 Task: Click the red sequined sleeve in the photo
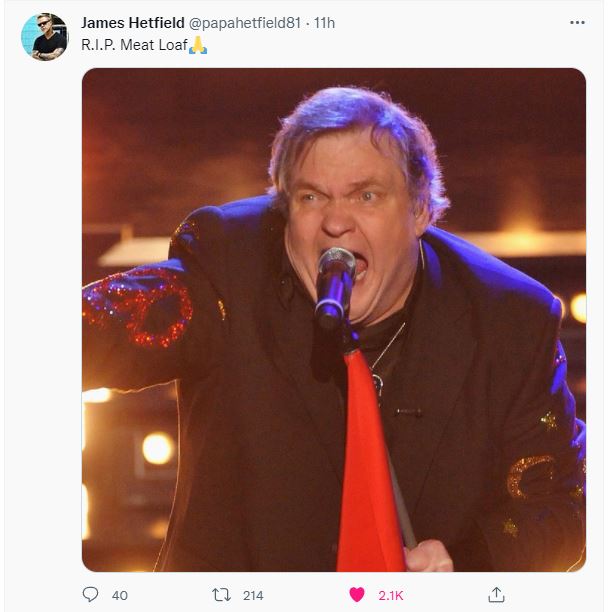click(x=137, y=306)
